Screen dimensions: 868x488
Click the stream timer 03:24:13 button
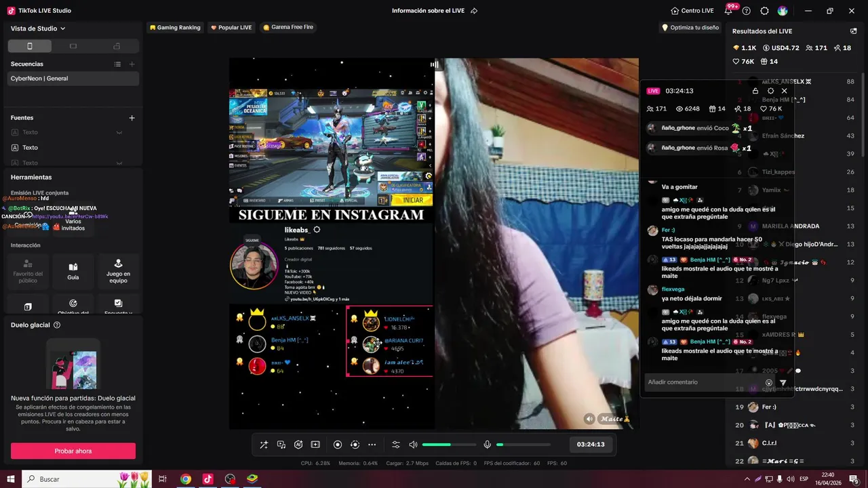click(x=591, y=445)
